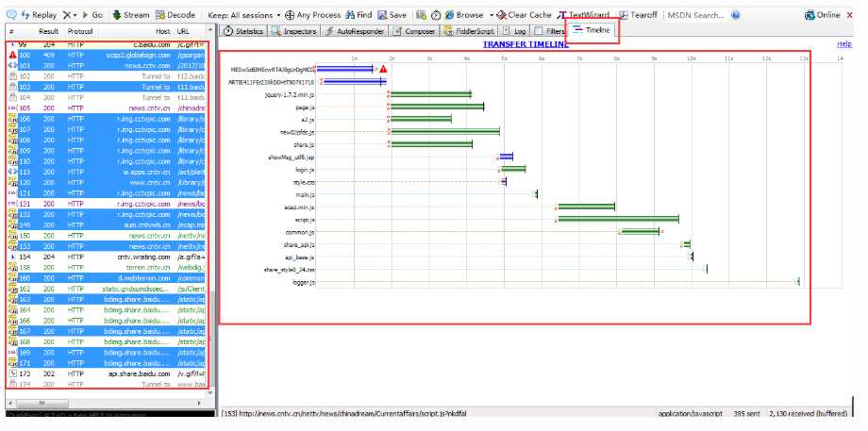Click the blue help icon beside MSDN Search
Viewport: 868px width, 431px height.
[736, 15]
